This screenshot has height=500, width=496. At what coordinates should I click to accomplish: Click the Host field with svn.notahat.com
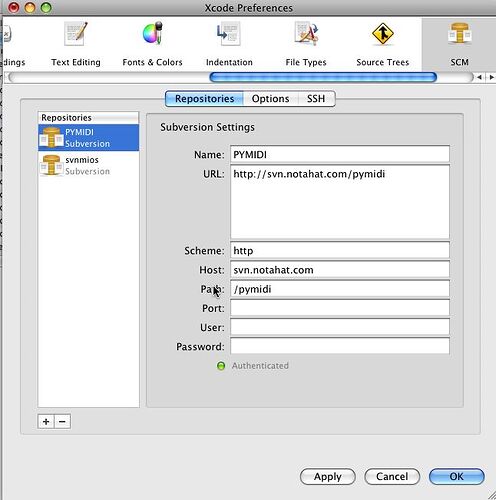(x=340, y=270)
